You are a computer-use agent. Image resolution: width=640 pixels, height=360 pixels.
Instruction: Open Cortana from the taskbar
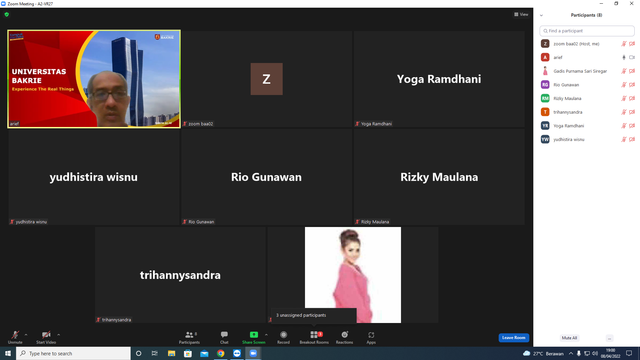point(138,353)
